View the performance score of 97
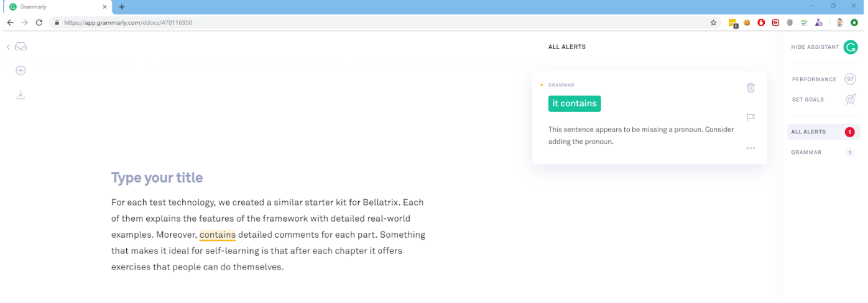The width and height of the screenshot is (868, 303). [850, 79]
